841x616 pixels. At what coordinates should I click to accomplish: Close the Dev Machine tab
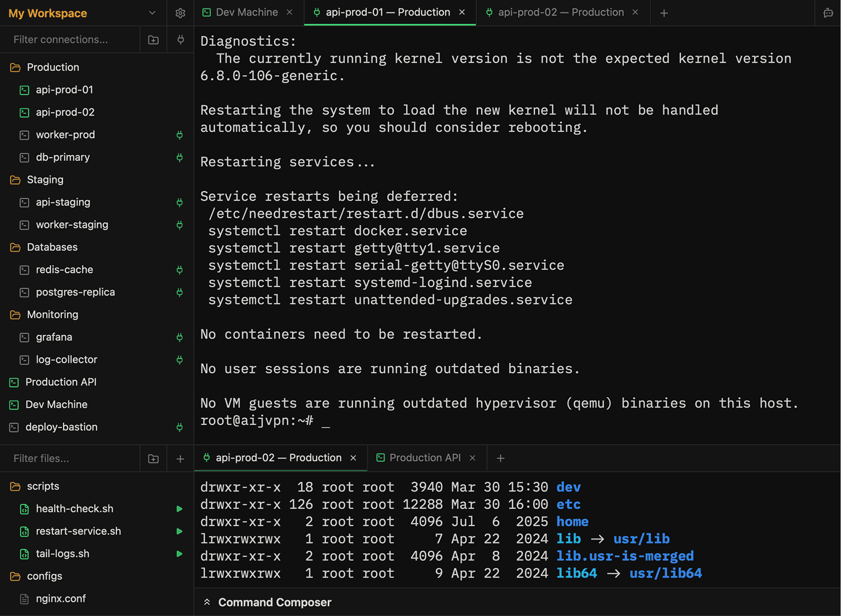tap(289, 12)
